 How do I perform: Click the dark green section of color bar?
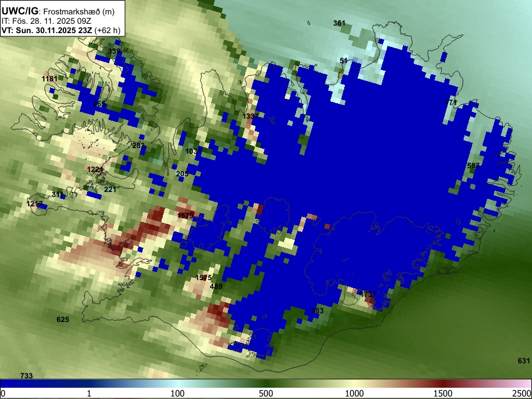point(267,383)
